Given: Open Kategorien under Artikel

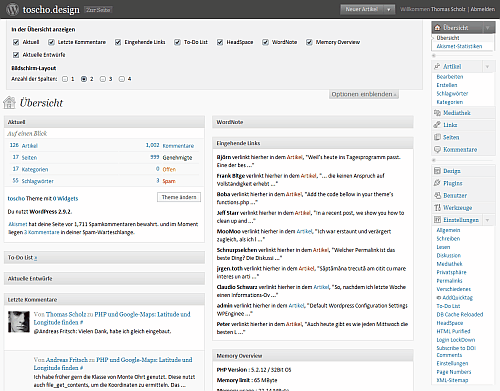Looking at the screenshot, I should (450, 102).
